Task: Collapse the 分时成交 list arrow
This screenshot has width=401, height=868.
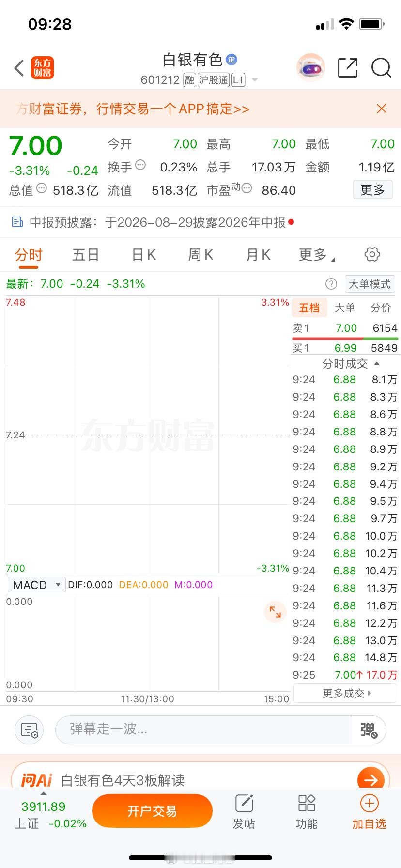Action: [x=377, y=363]
